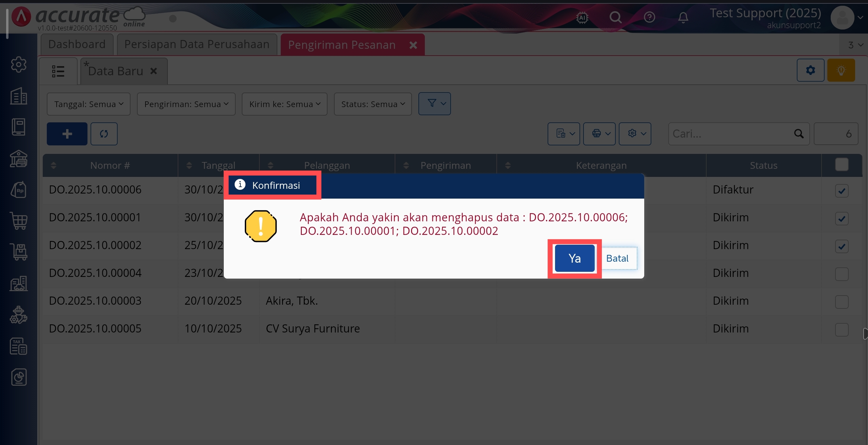868x445 pixels.
Task: Click the help question mark icon
Action: 649,17
